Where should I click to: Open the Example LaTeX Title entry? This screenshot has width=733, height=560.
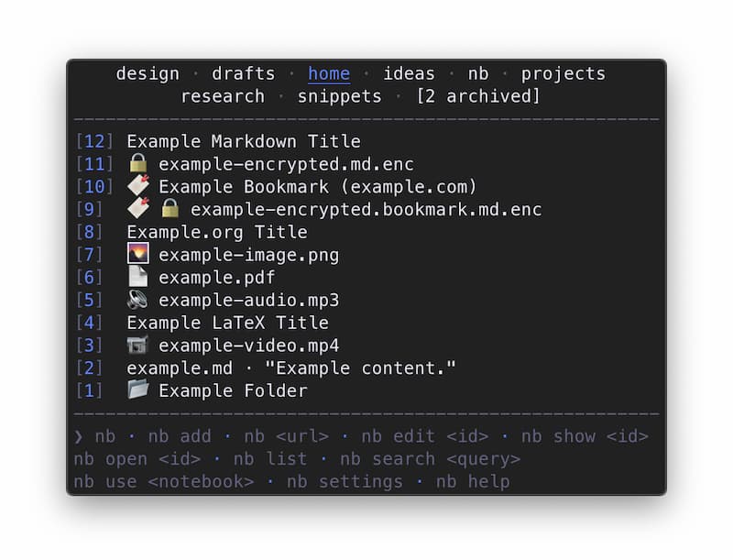(x=227, y=323)
